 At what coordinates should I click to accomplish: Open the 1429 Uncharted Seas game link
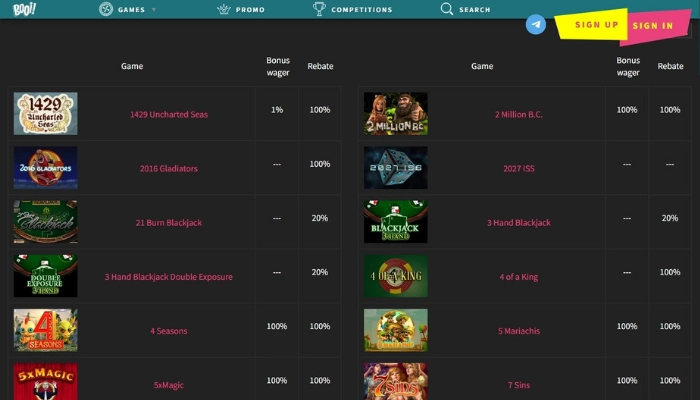(x=169, y=114)
